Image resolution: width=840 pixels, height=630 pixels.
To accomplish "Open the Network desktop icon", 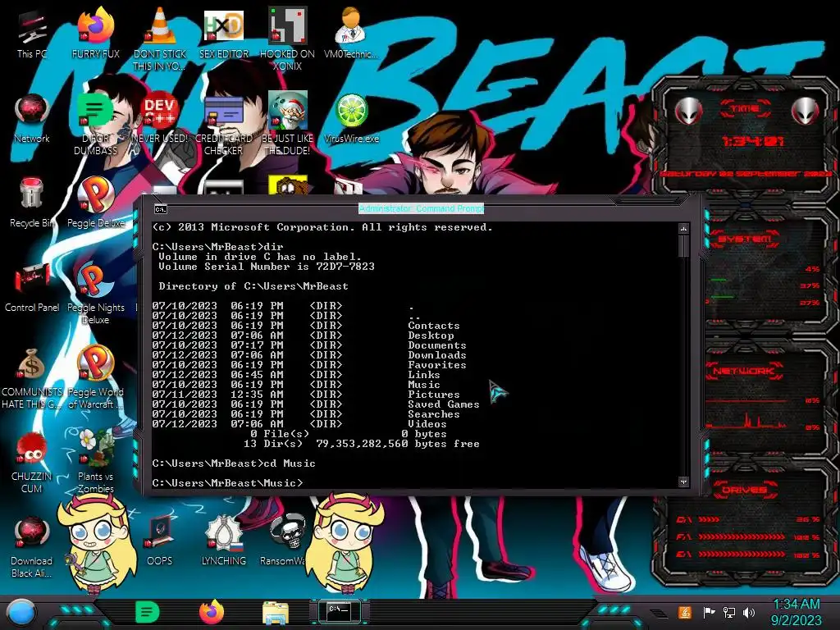I will 32,119.
